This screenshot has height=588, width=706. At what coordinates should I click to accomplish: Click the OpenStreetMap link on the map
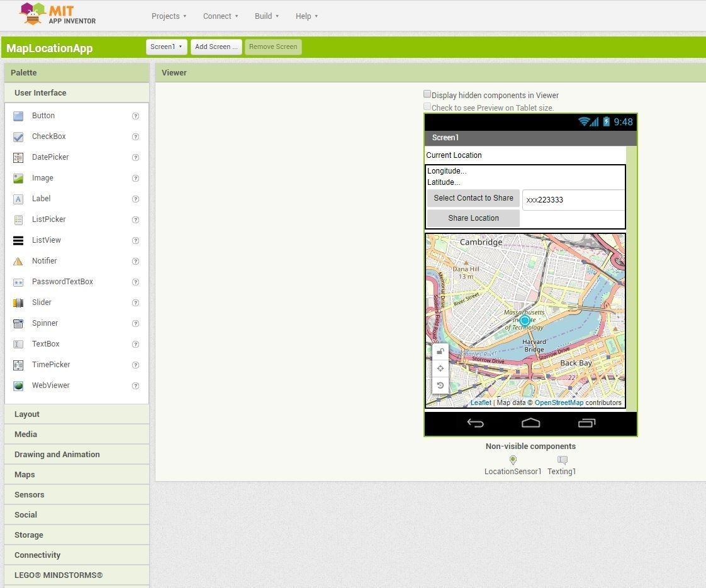tap(559, 402)
